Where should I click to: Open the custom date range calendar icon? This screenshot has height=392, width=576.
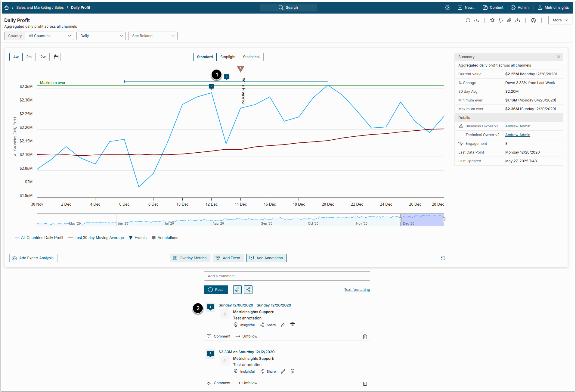tap(56, 57)
